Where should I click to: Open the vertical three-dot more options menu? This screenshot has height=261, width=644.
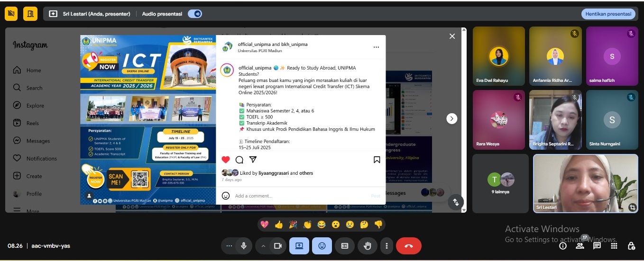click(387, 246)
